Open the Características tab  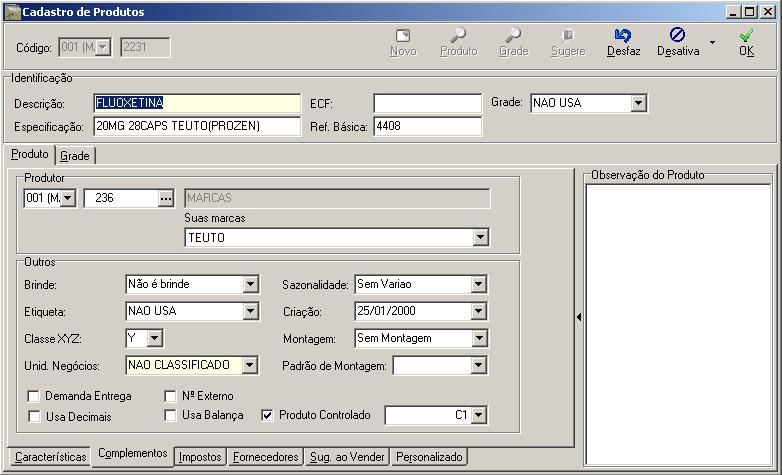[x=50, y=457]
